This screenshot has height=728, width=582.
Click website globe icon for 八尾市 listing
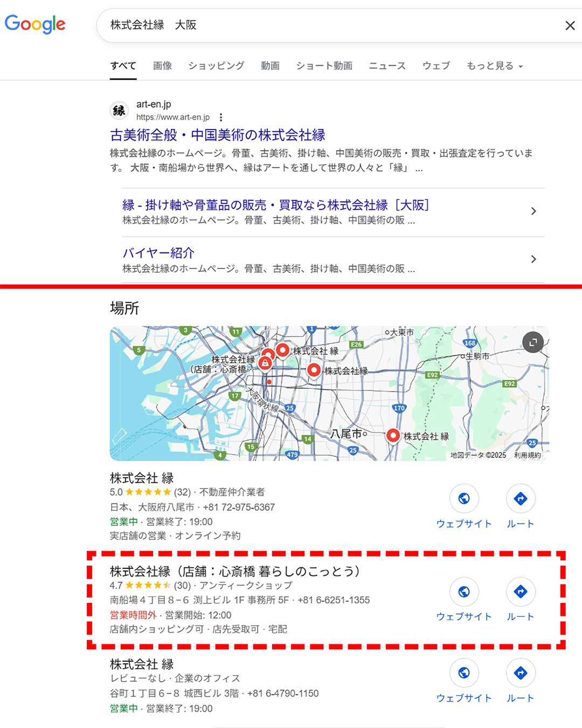pos(464,498)
